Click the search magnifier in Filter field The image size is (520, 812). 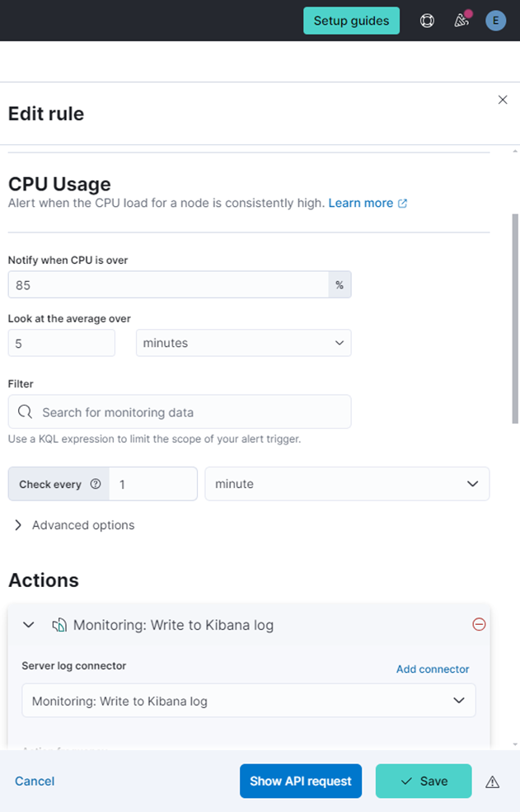click(x=25, y=411)
